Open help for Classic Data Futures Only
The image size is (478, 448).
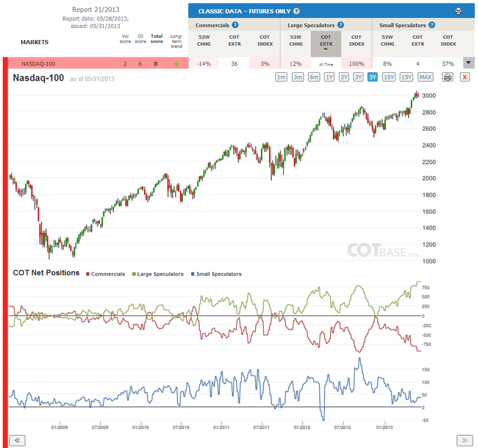click(296, 11)
